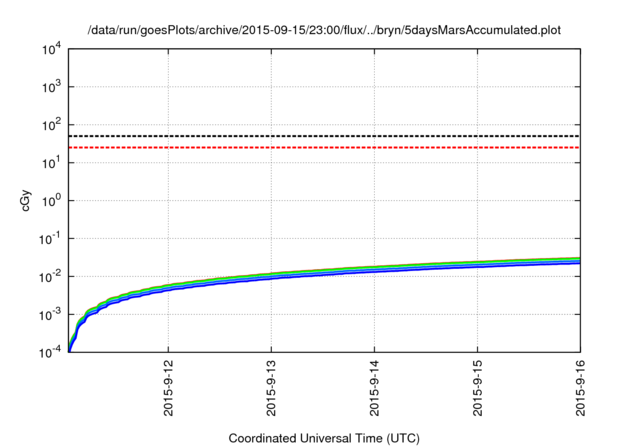
Task: Click the 10^-3 y-axis tick label
Action: point(50,315)
